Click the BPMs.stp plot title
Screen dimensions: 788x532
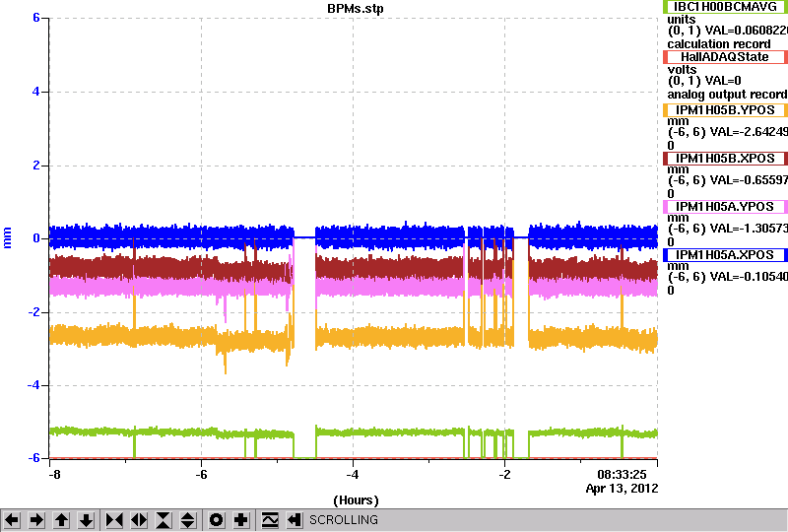click(x=356, y=9)
